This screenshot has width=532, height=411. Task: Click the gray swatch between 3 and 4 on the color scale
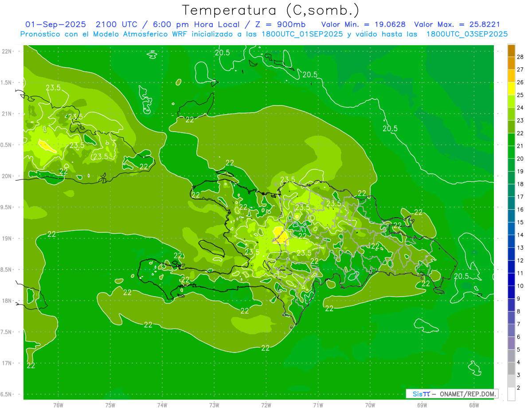coord(511,368)
